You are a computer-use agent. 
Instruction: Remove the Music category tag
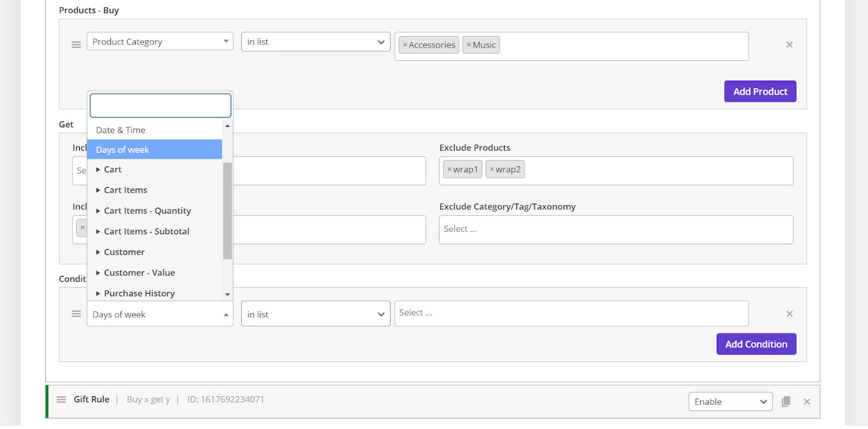469,45
